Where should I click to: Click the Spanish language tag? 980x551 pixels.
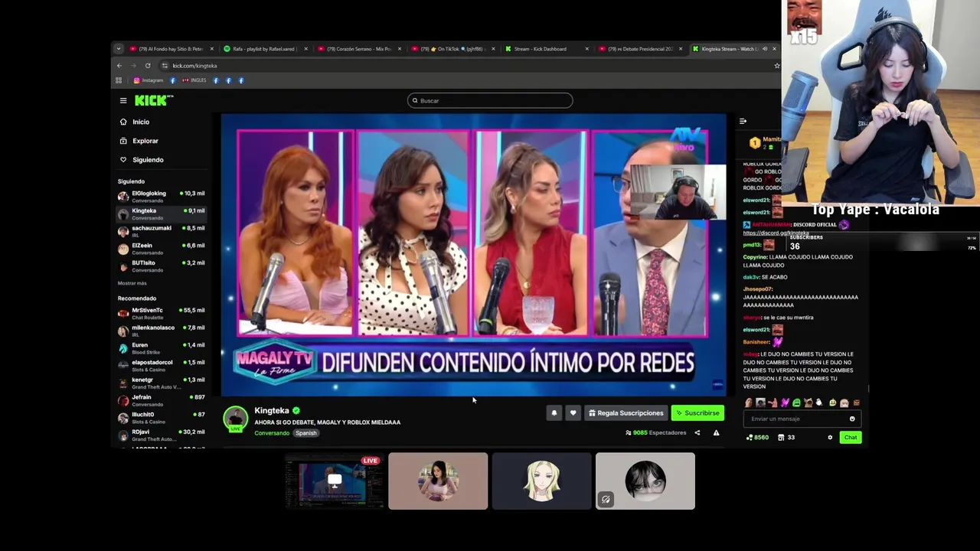pyautogui.click(x=306, y=433)
